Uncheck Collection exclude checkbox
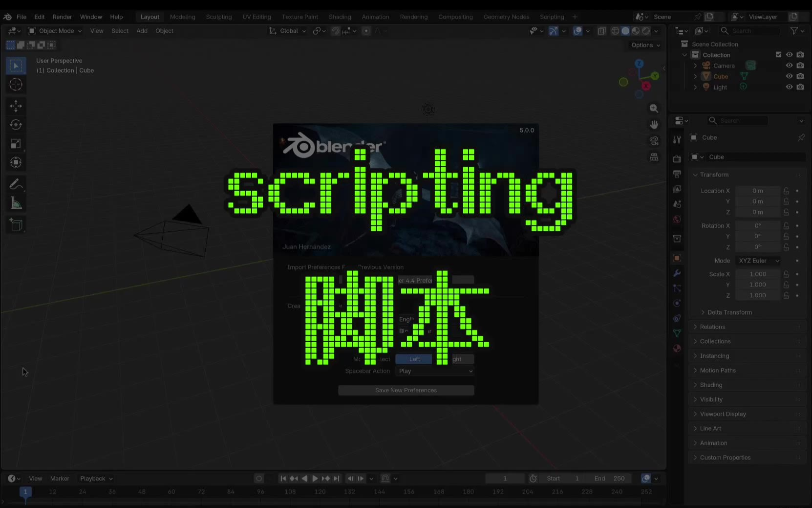Image resolution: width=812 pixels, height=508 pixels. tap(778, 55)
